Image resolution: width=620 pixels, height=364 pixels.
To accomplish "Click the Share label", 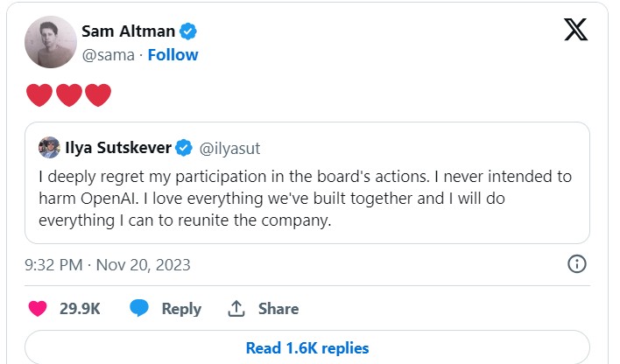I will tap(278, 309).
